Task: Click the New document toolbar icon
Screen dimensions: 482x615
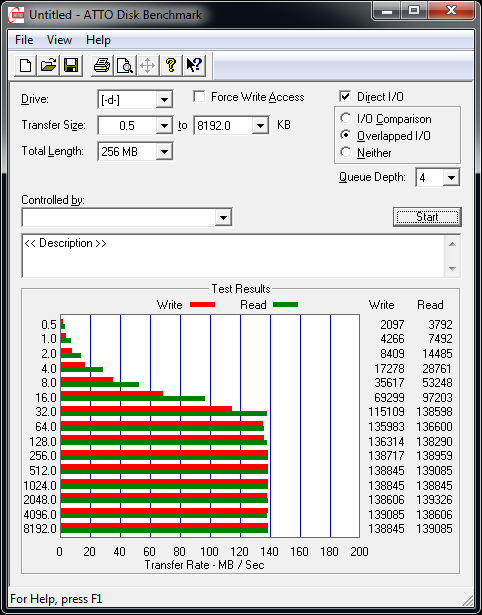Action: coord(25,65)
